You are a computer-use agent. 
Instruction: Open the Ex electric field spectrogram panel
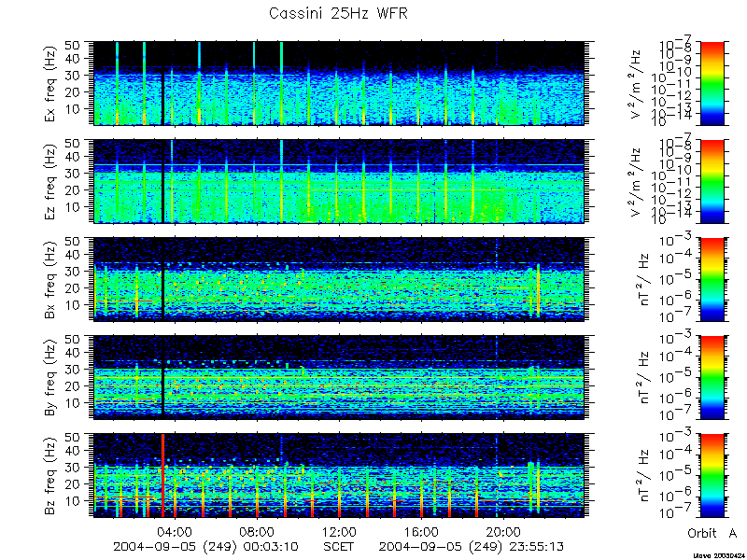[339, 83]
